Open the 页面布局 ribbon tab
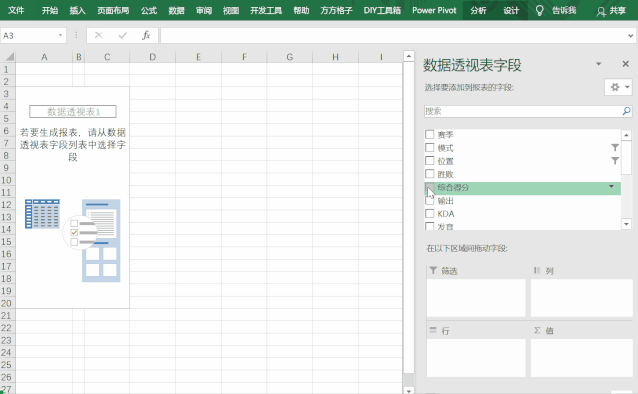638x394 pixels. pyautogui.click(x=113, y=10)
